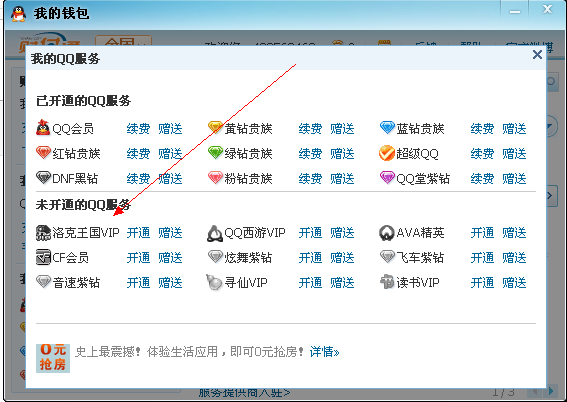Renew 黄钻贵族 via 续费
567x402 pixels.
pyautogui.click(x=310, y=129)
